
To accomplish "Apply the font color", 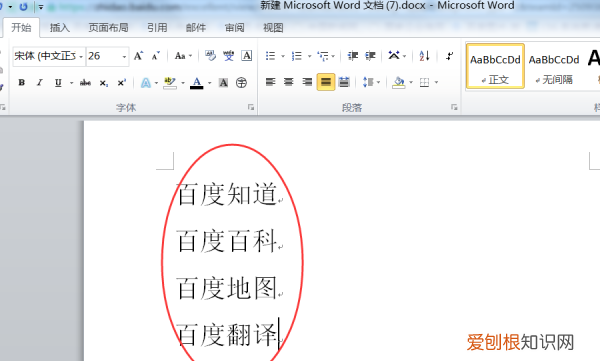I will coord(197,83).
